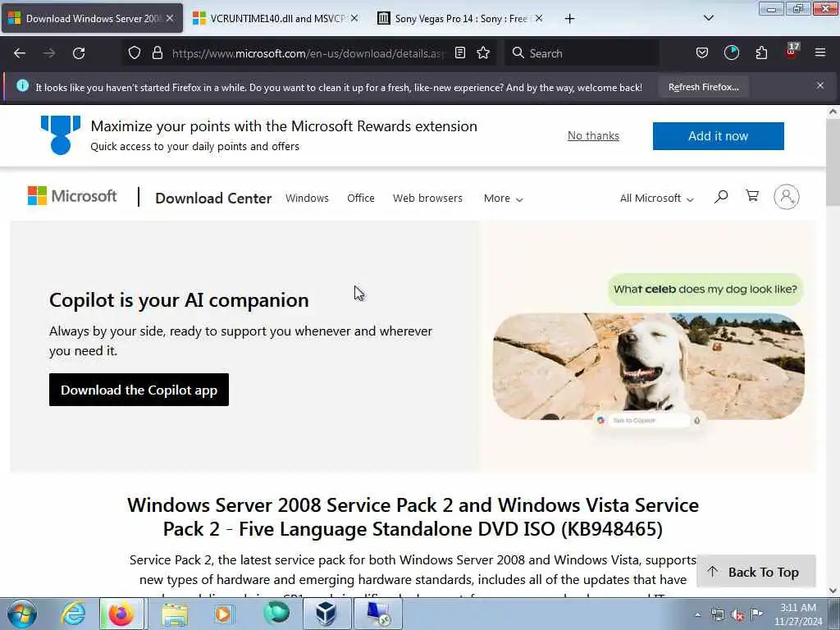Open the shopping cart icon
840x630 pixels.
(752, 196)
